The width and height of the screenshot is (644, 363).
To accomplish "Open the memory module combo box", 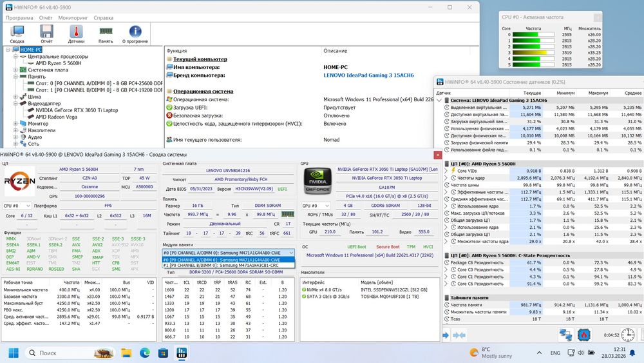I will coord(229,253).
